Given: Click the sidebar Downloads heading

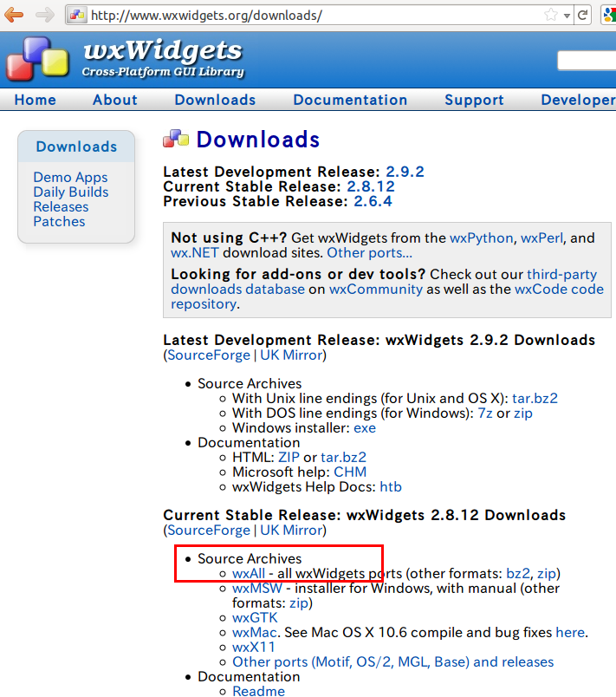Looking at the screenshot, I should click(x=76, y=147).
